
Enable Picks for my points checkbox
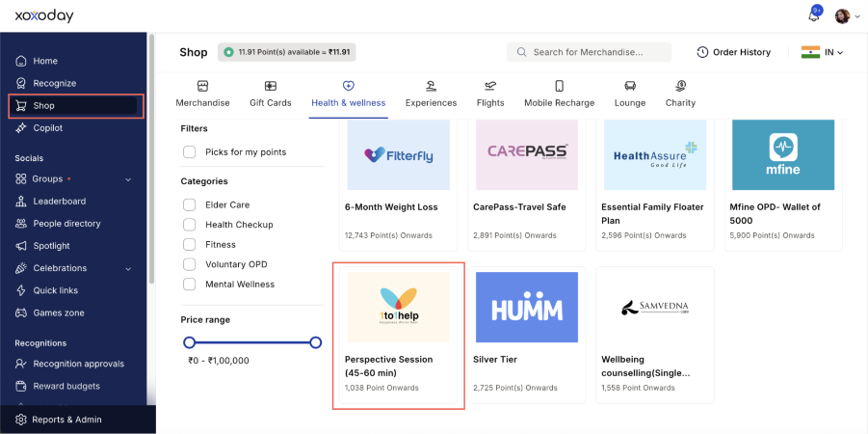point(190,151)
